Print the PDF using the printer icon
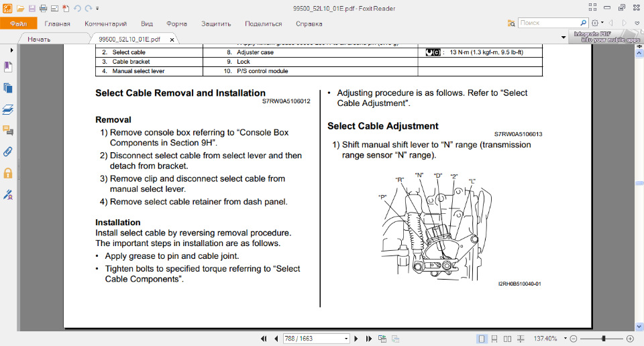The height and width of the screenshot is (346, 644). point(43,8)
